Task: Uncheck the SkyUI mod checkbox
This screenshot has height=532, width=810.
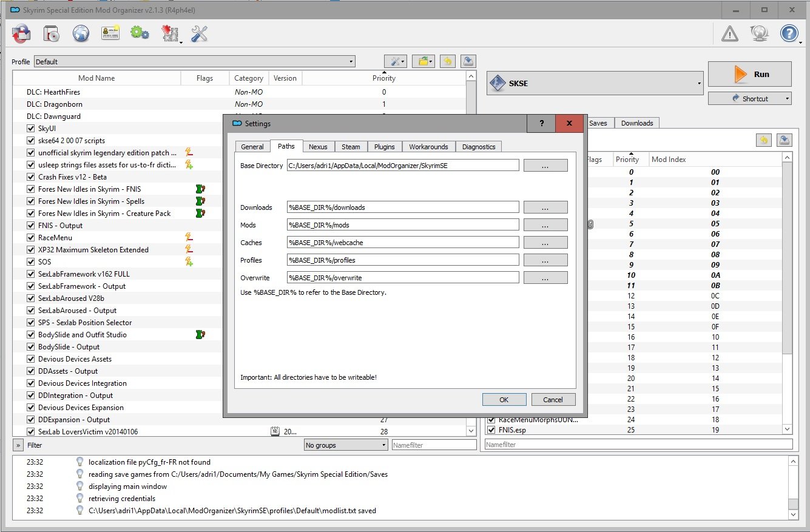Action: [x=31, y=129]
